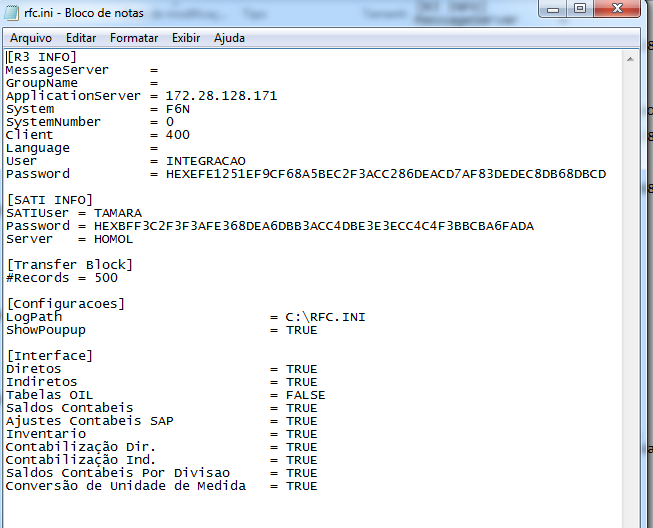Click the R3 password hex string starting HEXEFE
This screenshot has width=653, height=528.
[x=386, y=174]
